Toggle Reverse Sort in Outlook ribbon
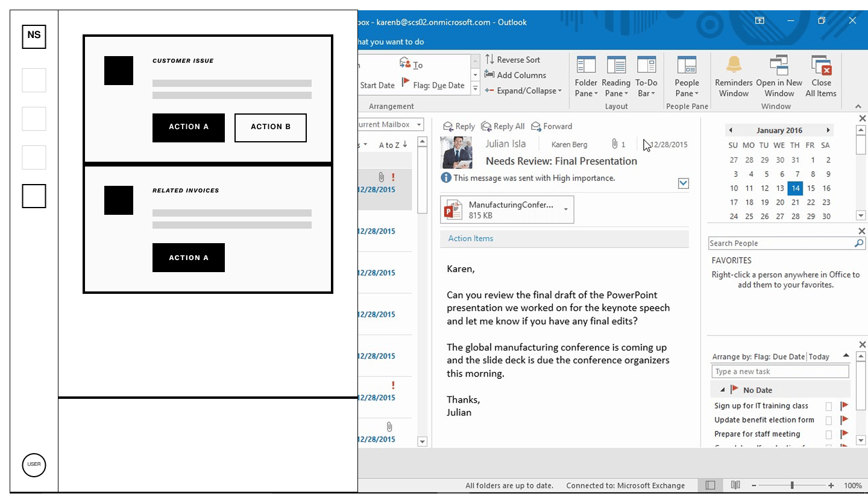This screenshot has height=502, width=868. coord(513,60)
